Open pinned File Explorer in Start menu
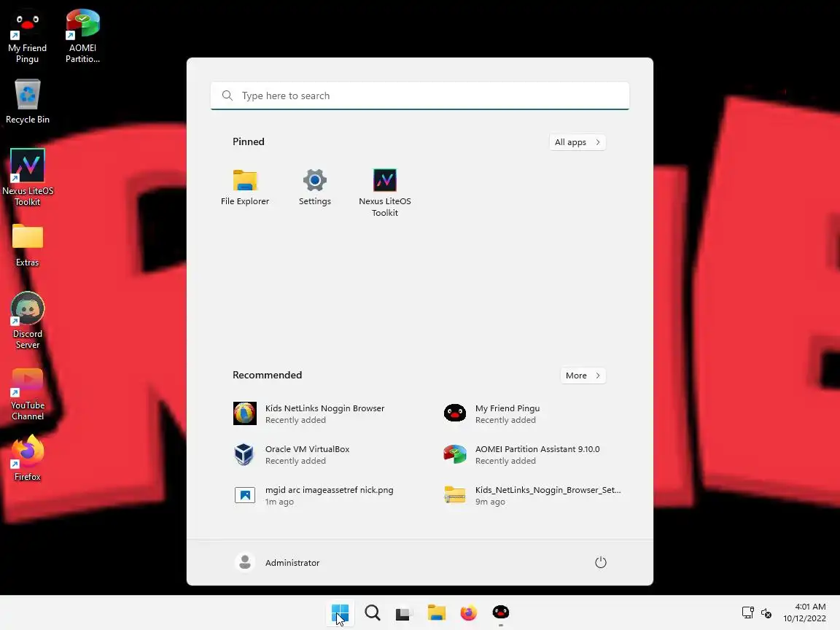The width and height of the screenshot is (840, 630). [x=245, y=187]
